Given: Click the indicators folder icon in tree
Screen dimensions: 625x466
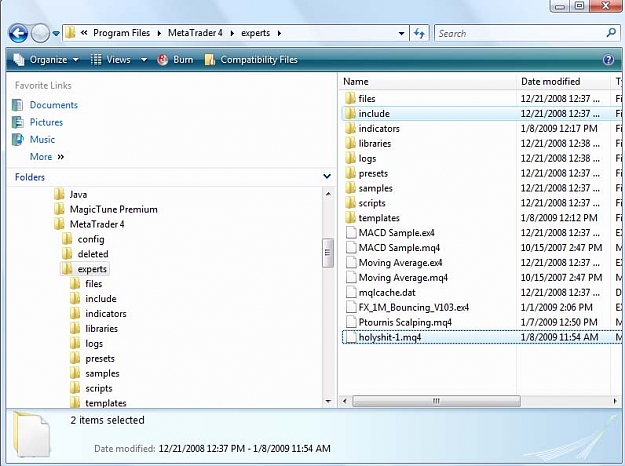Looking at the screenshot, I should (75, 314).
